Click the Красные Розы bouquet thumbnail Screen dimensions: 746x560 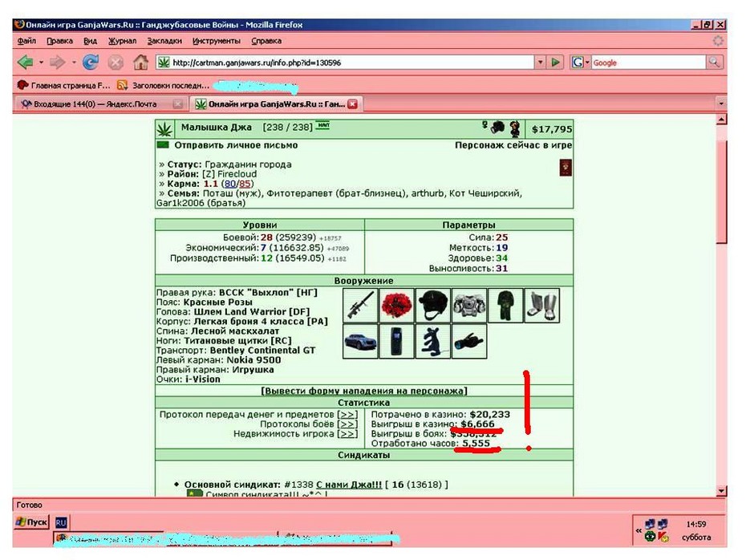[x=397, y=305]
